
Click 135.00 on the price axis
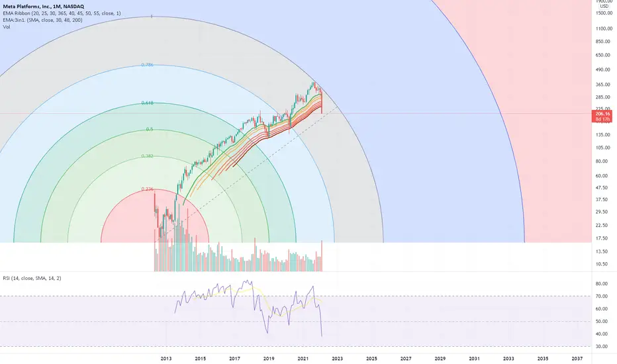pyautogui.click(x=603, y=134)
